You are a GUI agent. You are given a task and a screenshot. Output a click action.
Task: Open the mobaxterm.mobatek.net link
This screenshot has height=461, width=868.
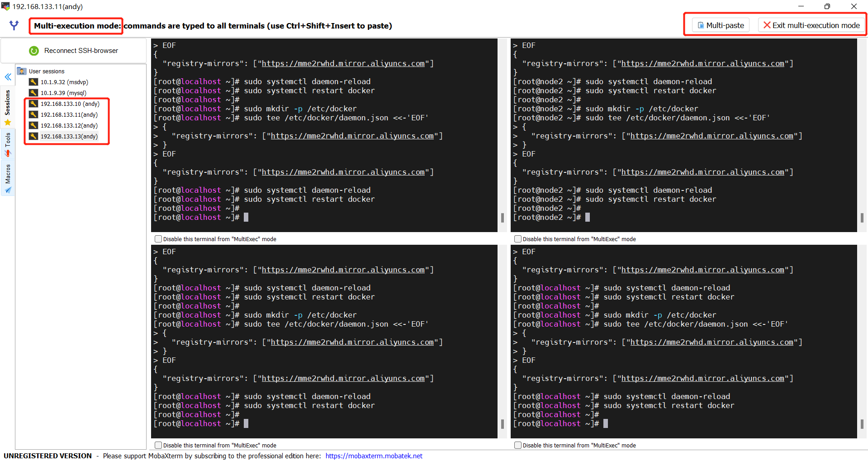click(x=374, y=456)
